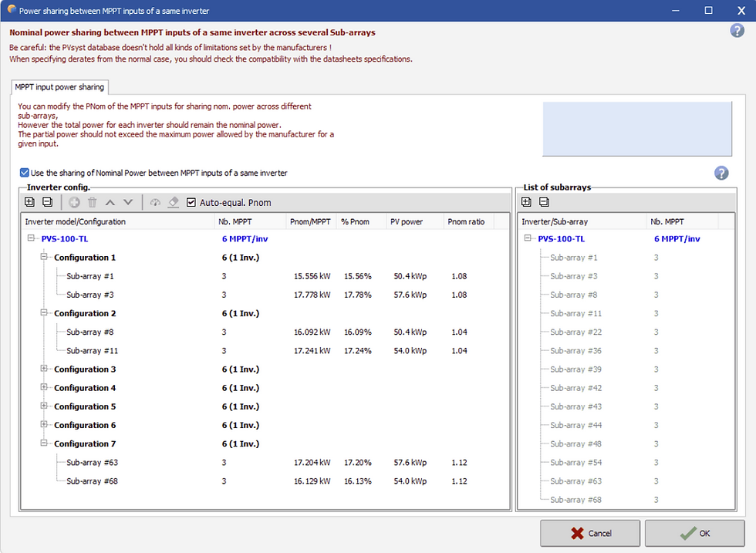Select Sub-array #39 in List of subarrays
Image resolution: width=756 pixels, height=553 pixels.
pos(576,369)
